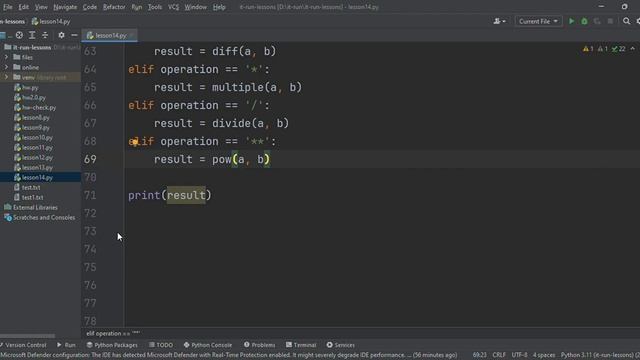Click the Project panel horizontal scrollbar
Viewport: 640px width, 360px height.
27,336
